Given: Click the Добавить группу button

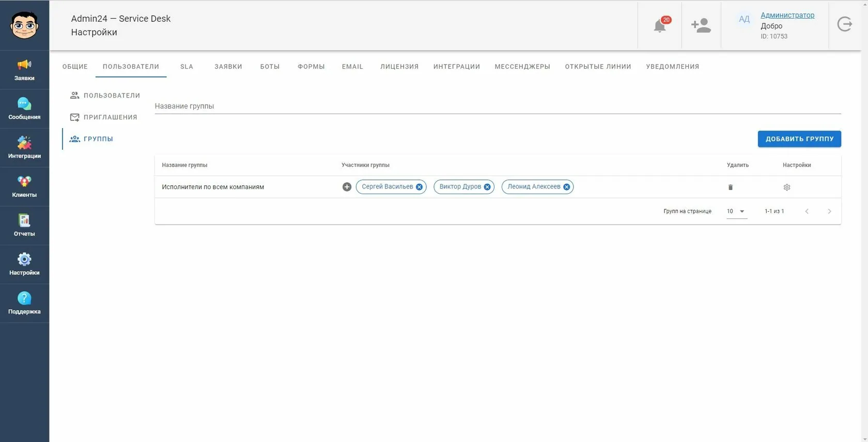Looking at the screenshot, I should click(799, 139).
